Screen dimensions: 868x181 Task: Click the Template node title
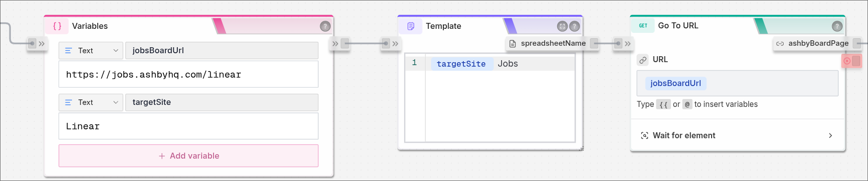click(443, 26)
